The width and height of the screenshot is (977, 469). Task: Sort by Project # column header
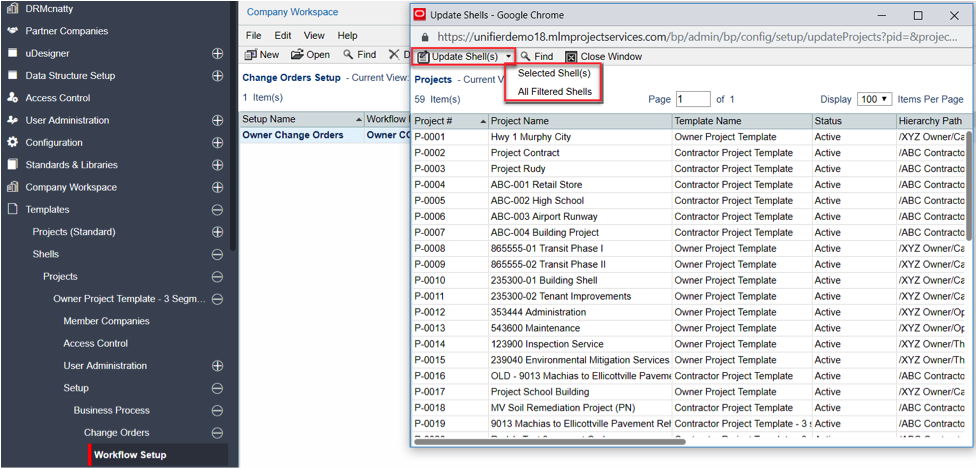point(450,121)
